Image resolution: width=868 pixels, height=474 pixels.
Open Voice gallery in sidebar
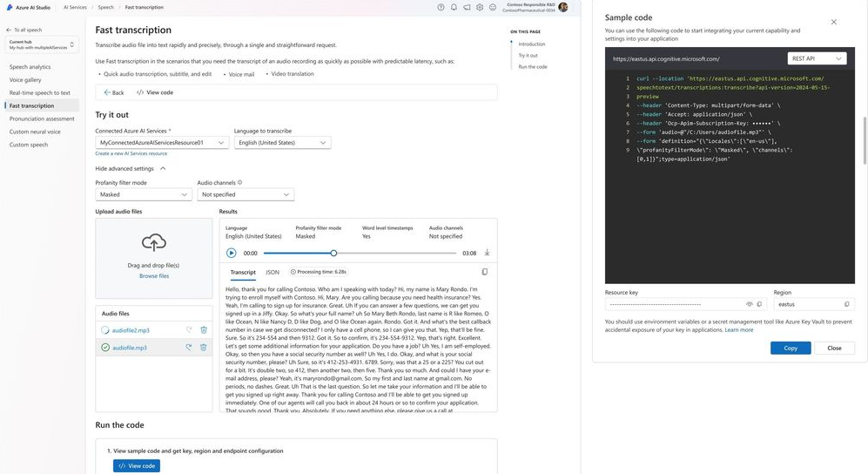click(x=25, y=80)
